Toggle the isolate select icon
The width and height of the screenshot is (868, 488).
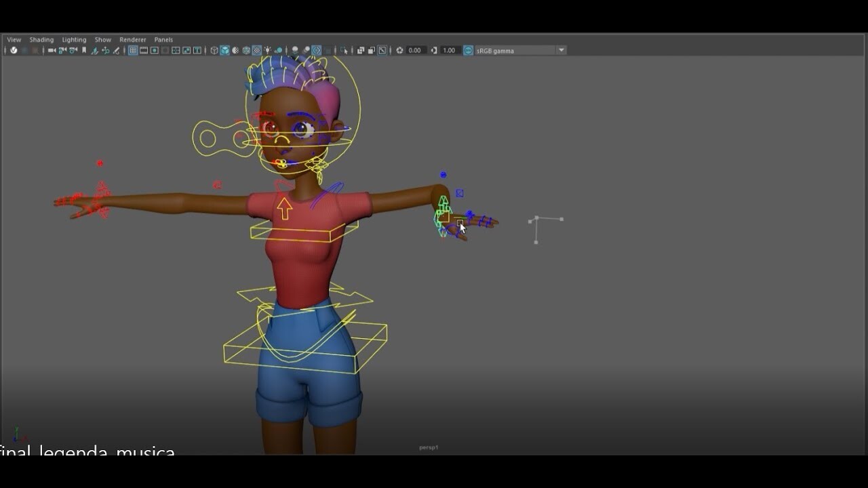pyautogui.click(x=344, y=50)
